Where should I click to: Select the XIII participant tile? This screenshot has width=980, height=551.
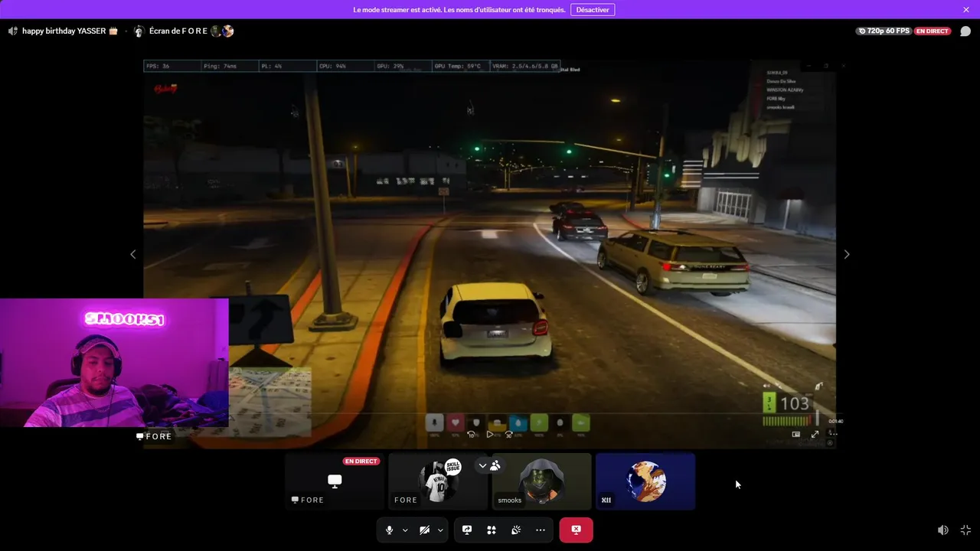pyautogui.click(x=645, y=481)
